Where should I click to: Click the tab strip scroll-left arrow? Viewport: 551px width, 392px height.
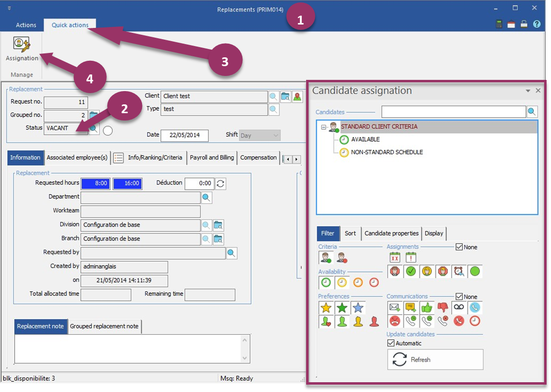pyautogui.click(x=288, y=159)
